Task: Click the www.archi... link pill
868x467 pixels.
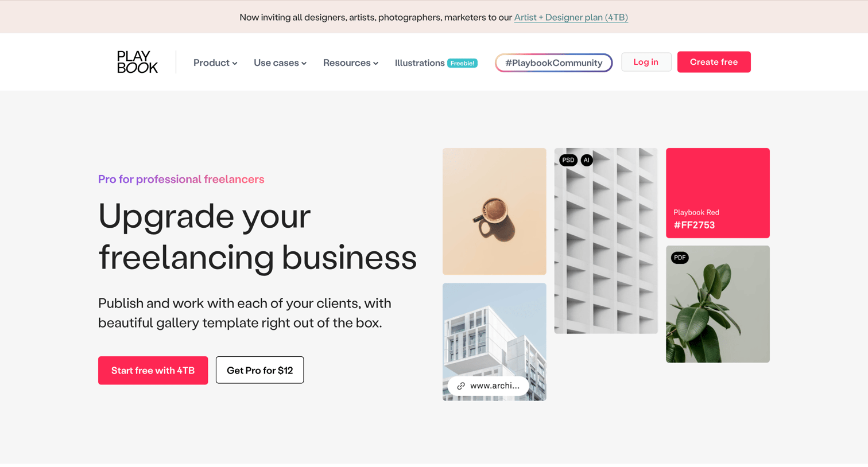Action: coord(488,386)
